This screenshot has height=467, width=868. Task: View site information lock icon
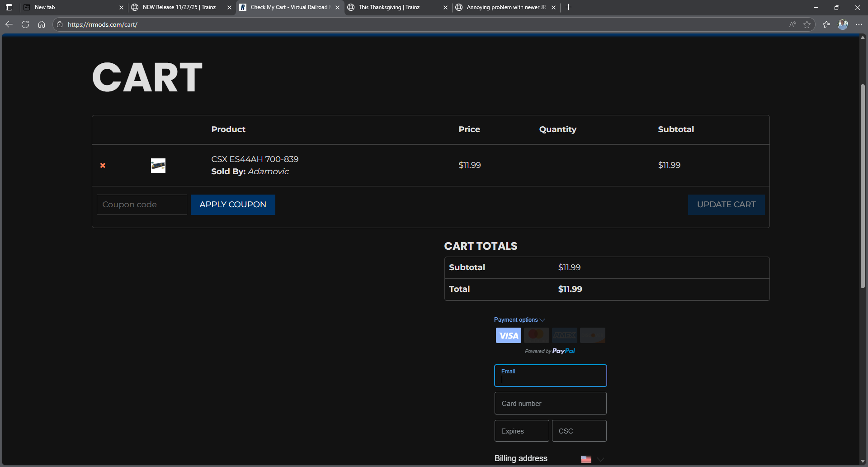pyautogui.click(x=60, y=24)
